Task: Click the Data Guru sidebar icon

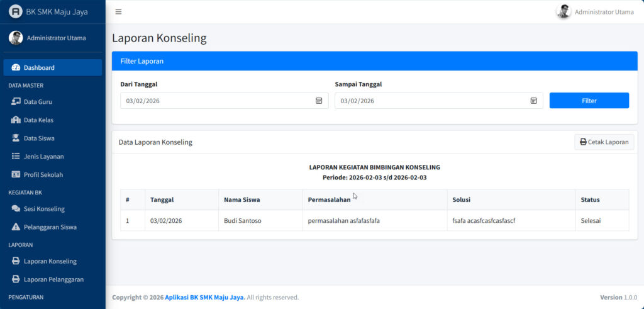Action: [16, 101]
